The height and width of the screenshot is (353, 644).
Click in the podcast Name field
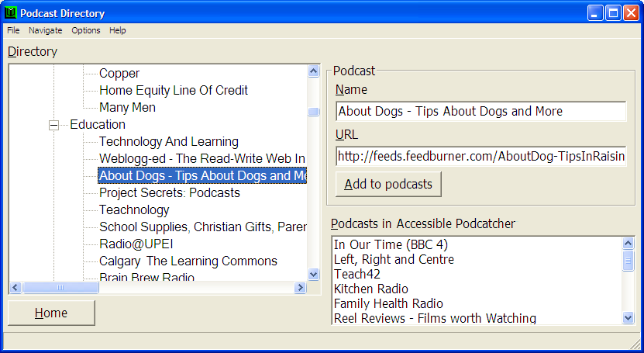(x=480, y=111)
